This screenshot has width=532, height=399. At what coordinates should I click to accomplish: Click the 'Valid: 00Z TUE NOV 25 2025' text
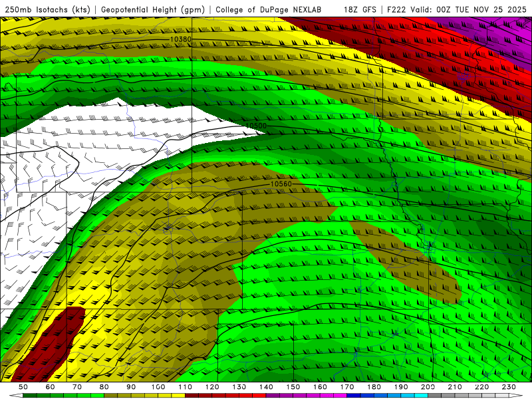pyautogui.click(x=468, y=10)
